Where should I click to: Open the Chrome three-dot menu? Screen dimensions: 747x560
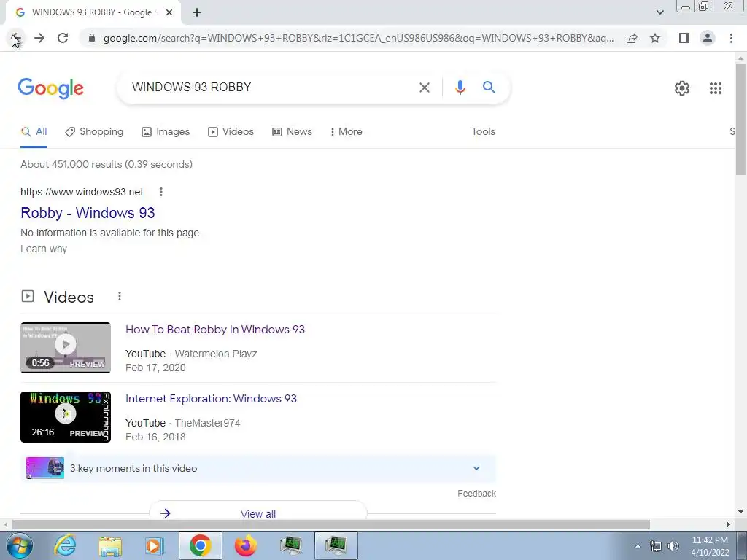click(731, 38)
